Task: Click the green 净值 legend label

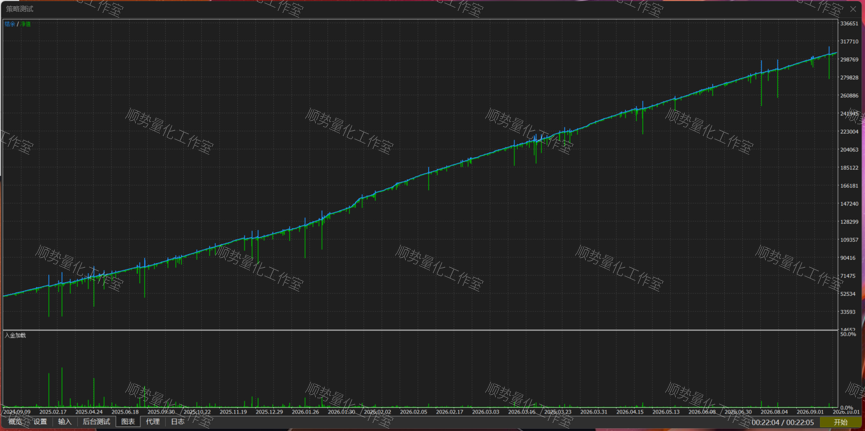Action: (25, 24)
